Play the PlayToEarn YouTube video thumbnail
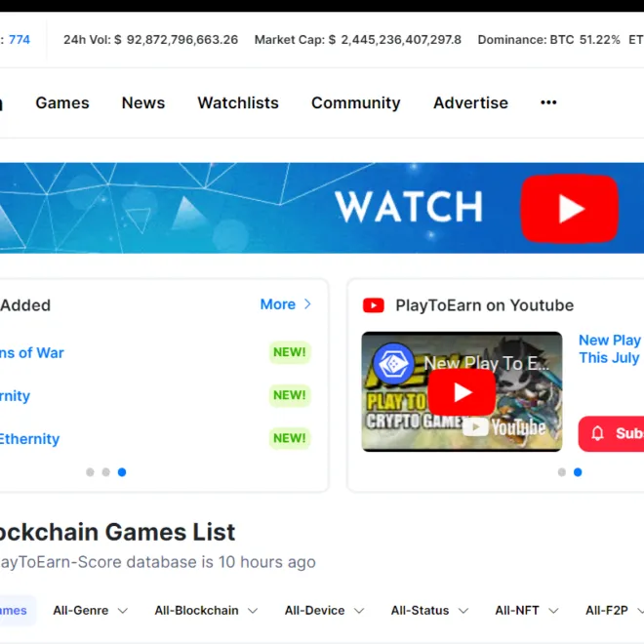644x644 pixels. (462, 392)
